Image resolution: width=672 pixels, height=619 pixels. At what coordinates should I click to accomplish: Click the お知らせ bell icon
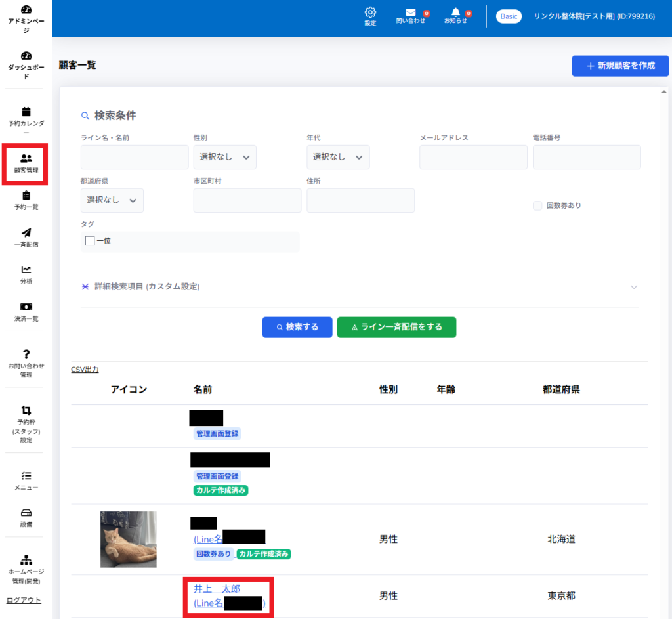455,12
